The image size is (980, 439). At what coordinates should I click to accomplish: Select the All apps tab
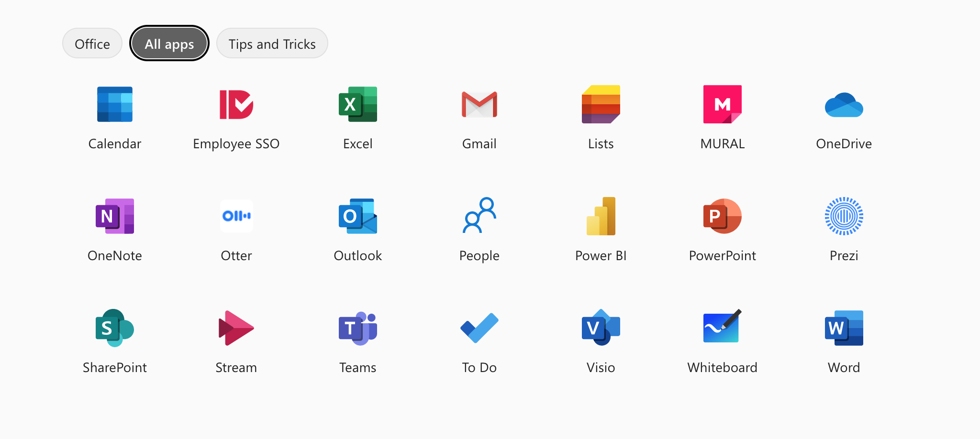(169, 44)
